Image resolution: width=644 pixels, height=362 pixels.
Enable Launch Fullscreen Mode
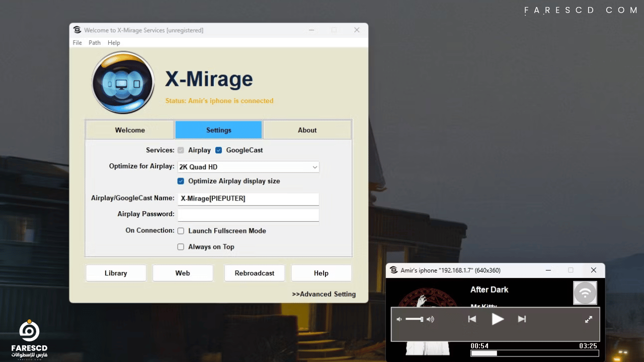coord(181,231)
